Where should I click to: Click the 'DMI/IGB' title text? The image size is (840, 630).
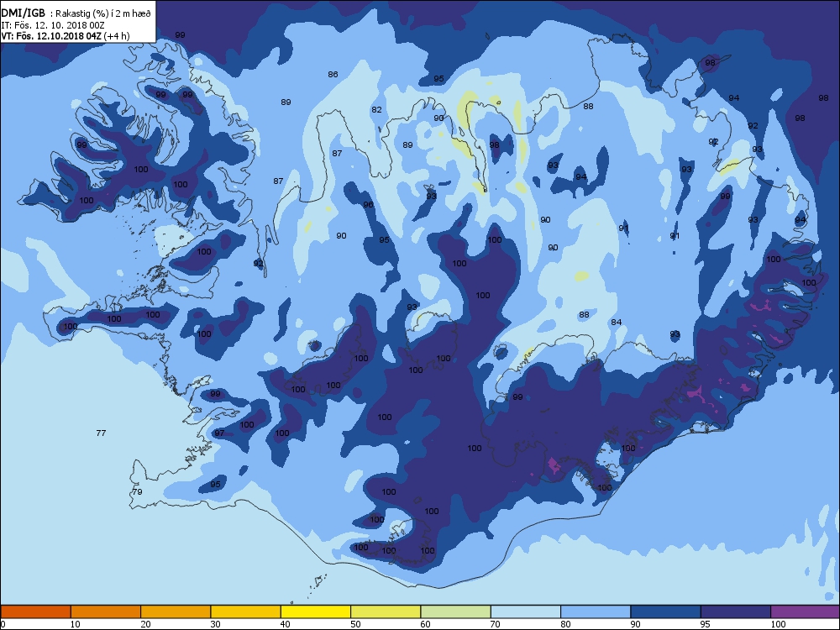23,13
